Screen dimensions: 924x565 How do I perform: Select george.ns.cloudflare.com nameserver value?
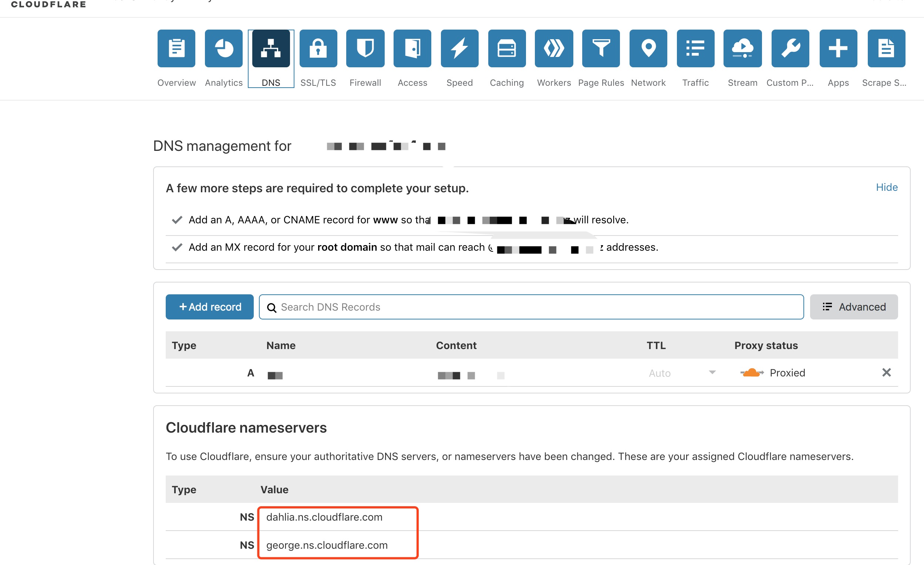[x=327, y=545]
